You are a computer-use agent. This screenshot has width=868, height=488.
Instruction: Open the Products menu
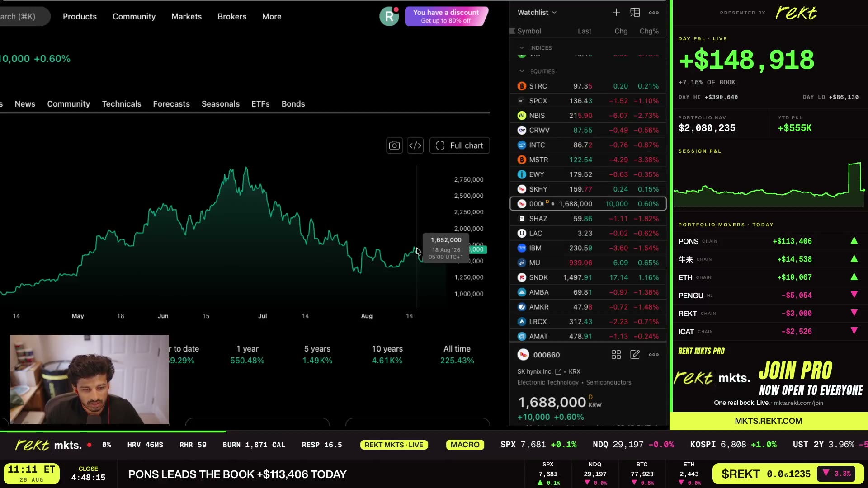point(80,17)
